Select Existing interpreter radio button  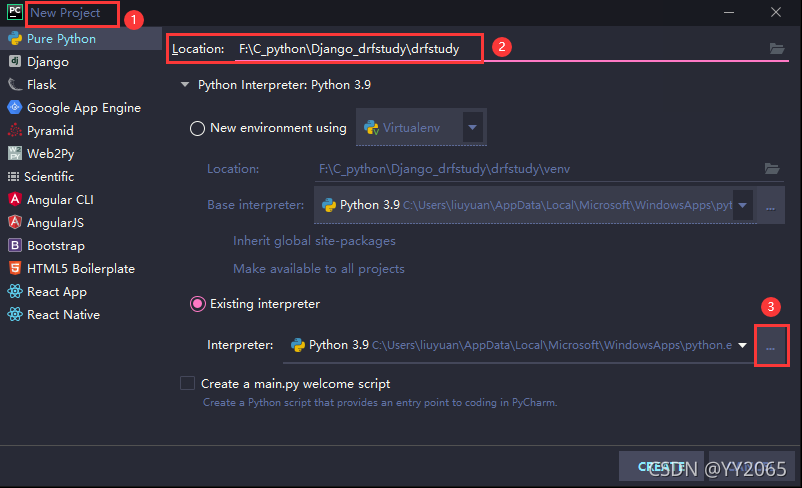coord(197,304)
